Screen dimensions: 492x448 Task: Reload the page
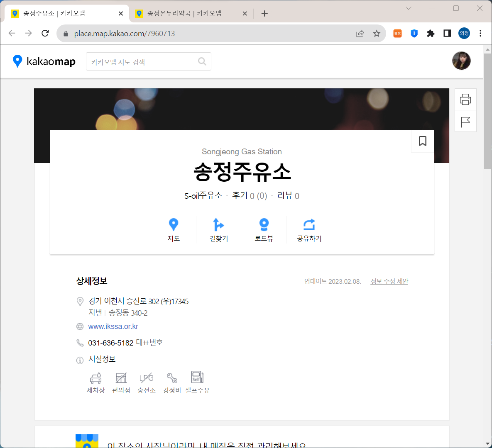pos(45,33)
